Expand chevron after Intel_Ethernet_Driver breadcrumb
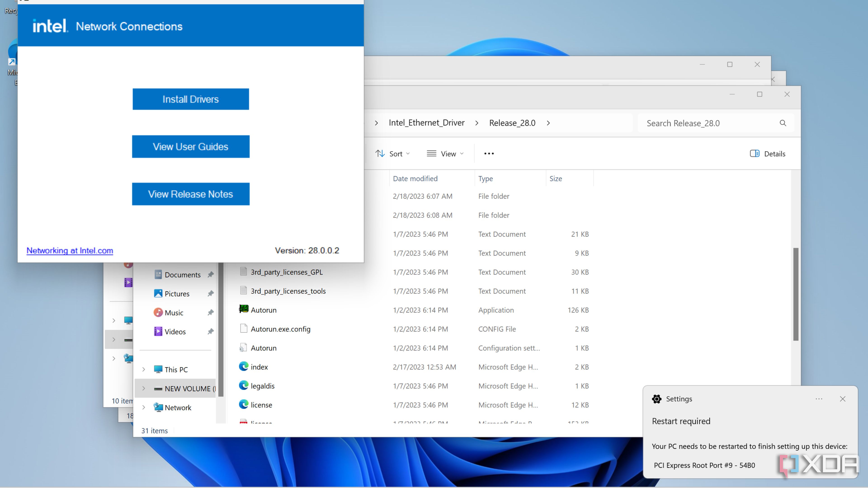The image size is (868, 488). 477,123
